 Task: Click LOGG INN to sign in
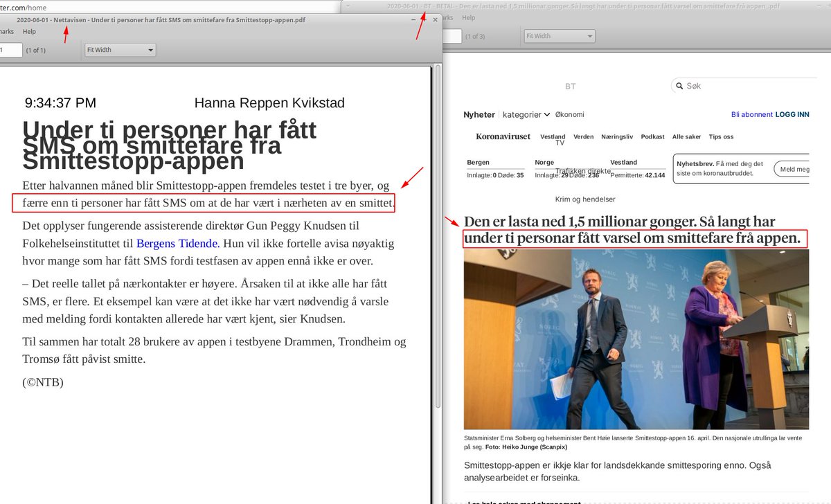pos(792,114)
